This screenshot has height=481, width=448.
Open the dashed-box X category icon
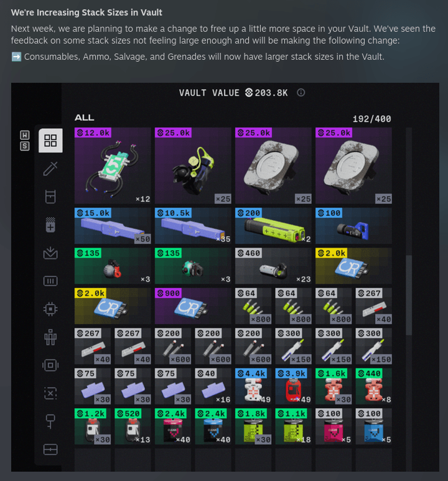pyautogui.click(x=50, y=393)
